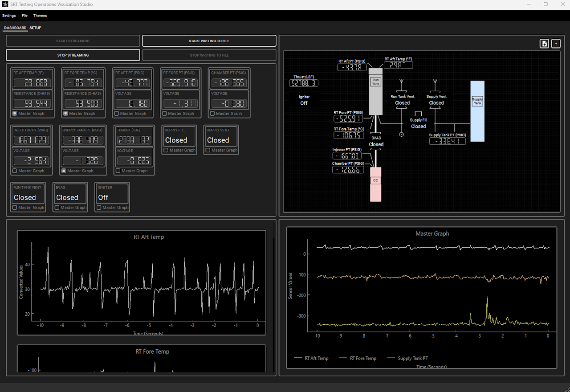Click the RT Aft Temp (°F) value in the schematic
Image resolution: width=570 pixels, height=392 pixels.
point(398,65)
